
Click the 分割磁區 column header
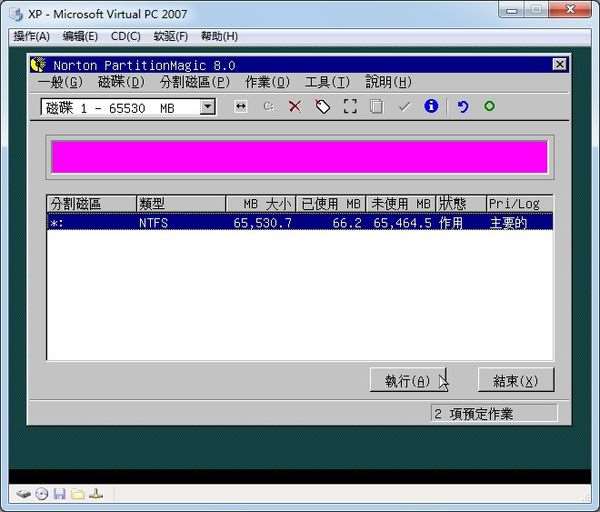[91, 204]
